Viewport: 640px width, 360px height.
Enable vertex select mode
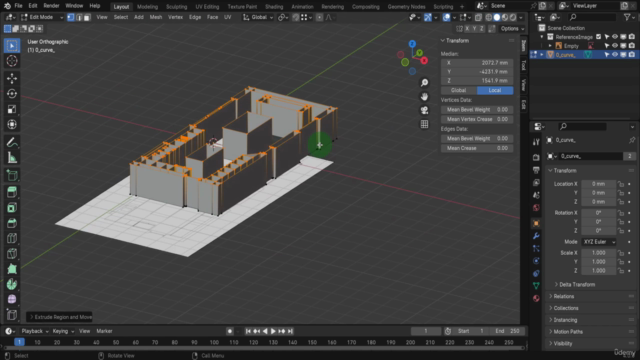[x=71, y=18]
